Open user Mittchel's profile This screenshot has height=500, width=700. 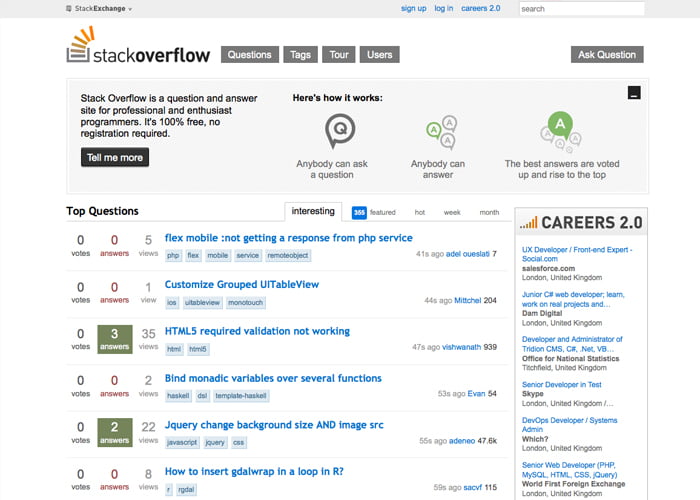click(x=467, y=300)
